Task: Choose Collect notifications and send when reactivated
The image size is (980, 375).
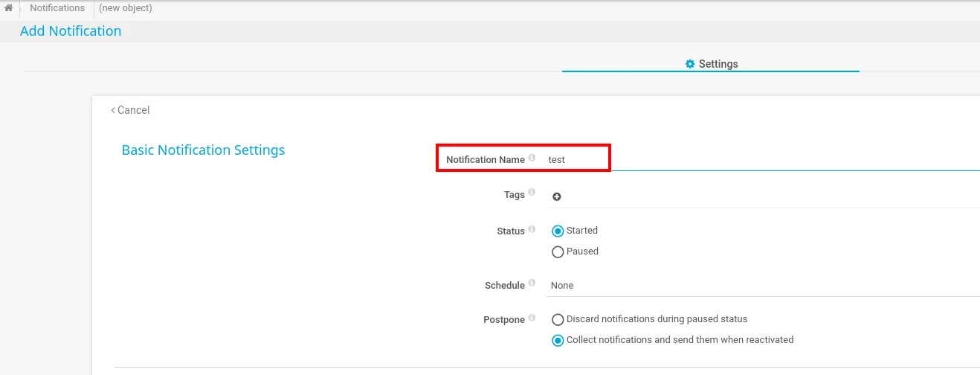Action: point(558,341)
